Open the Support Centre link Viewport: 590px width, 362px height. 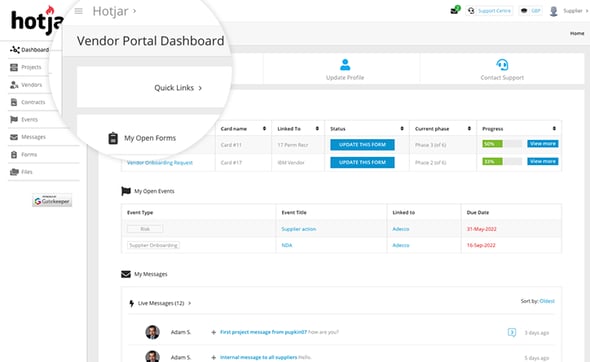click(x=494, y=11)
